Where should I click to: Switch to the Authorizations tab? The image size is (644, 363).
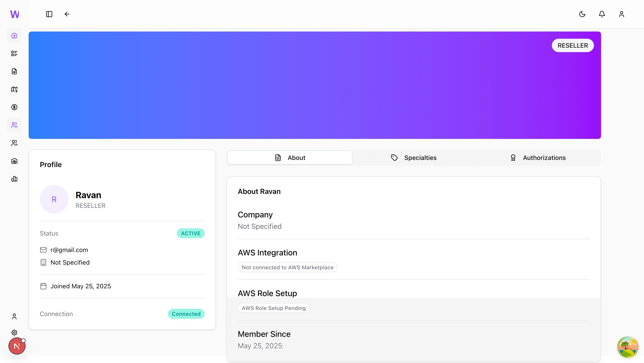coord(538,158)
